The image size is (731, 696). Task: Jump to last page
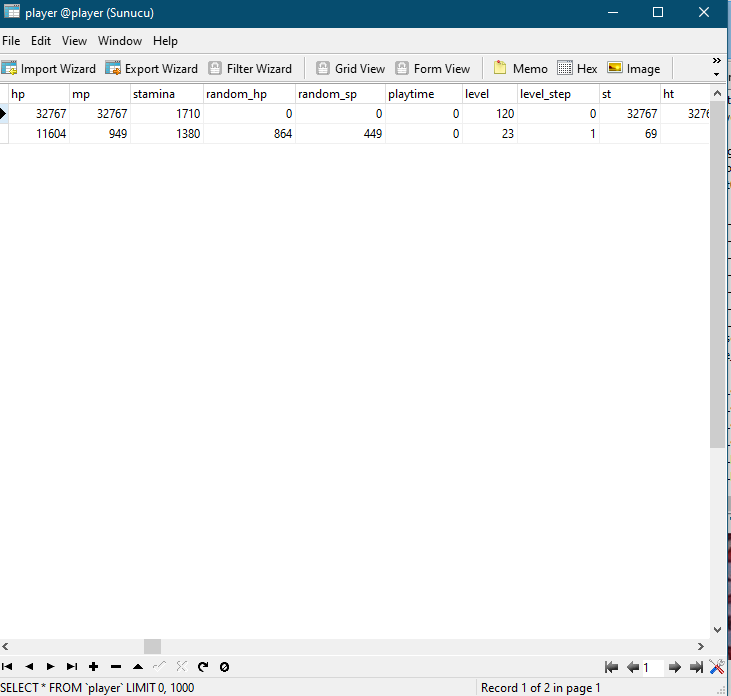pos(696,667)
